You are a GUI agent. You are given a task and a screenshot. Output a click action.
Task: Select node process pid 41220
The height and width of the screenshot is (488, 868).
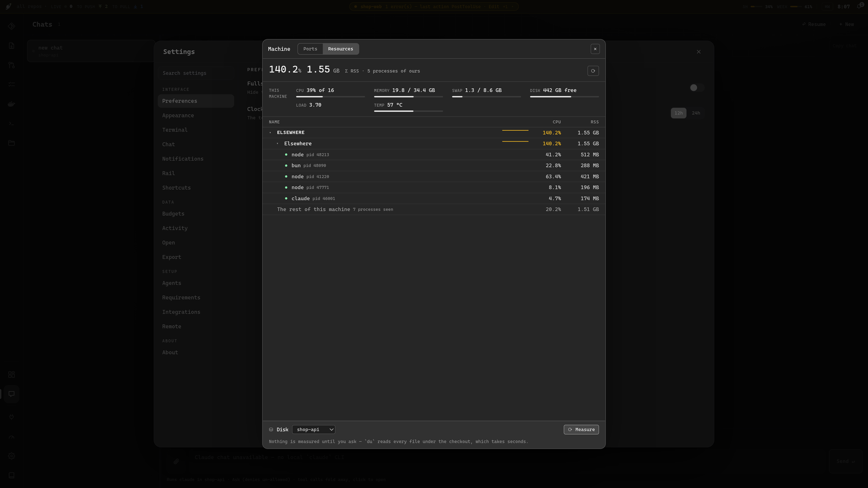434,176
